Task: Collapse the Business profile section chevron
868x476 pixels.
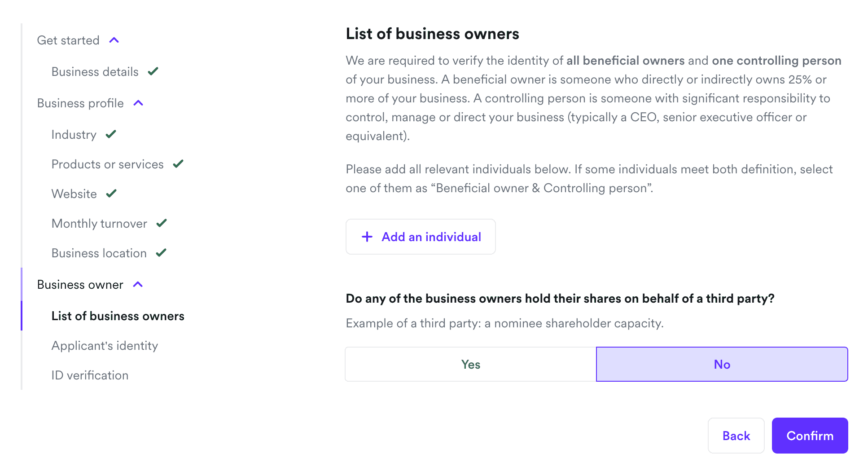Action: coord(138,103)
